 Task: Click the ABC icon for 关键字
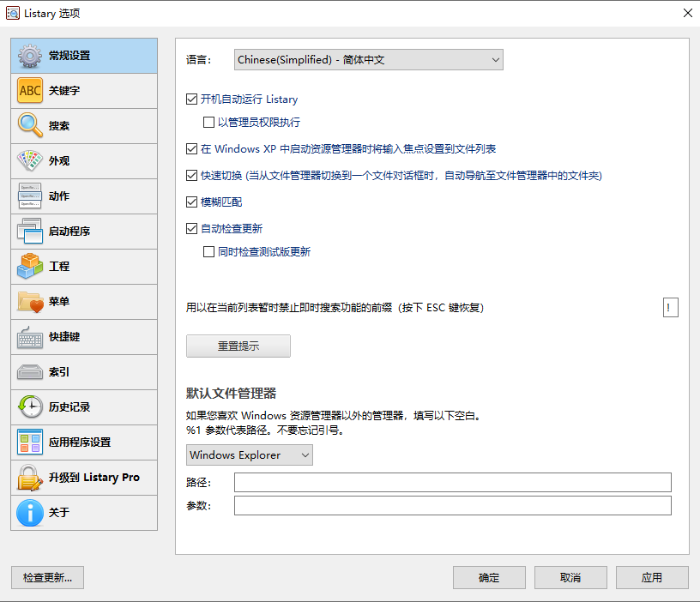pos(30,91)
